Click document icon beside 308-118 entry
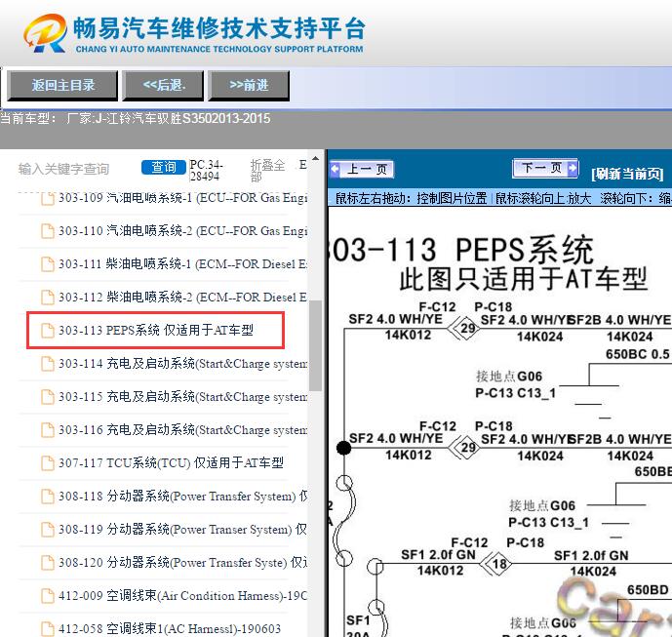This screenshot has width=672, height=637. click(48, 496)
